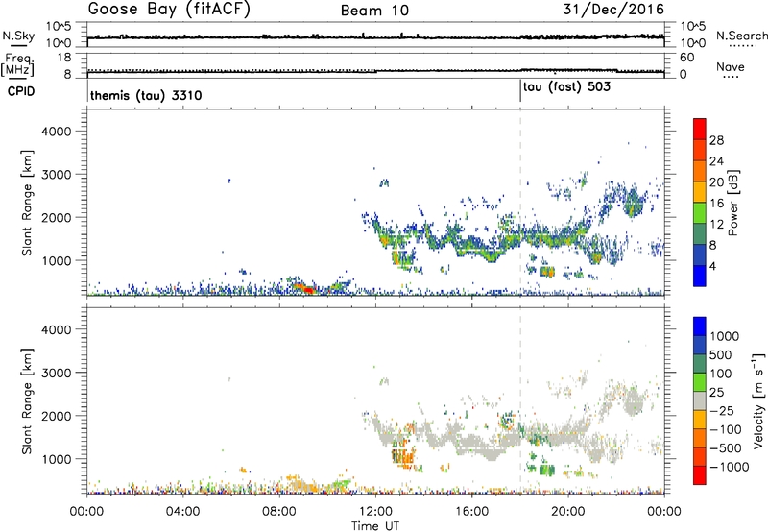Image resolution: width=768 pixels, height=532 pixels.
Task: Select the Beam 10 header label
Action: pos(374,11)
